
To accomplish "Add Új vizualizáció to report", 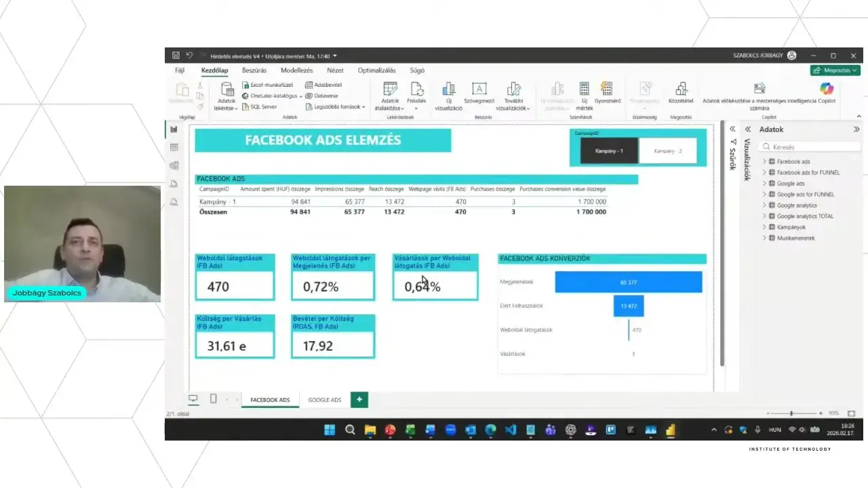I will point(448,96).
